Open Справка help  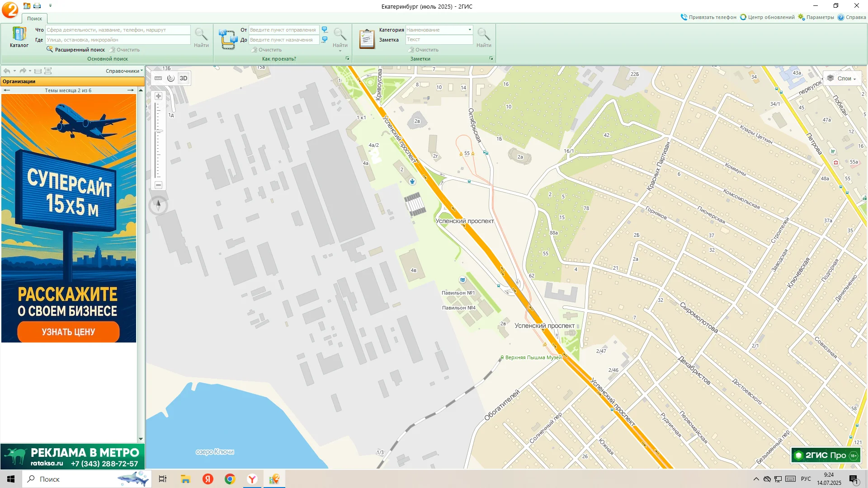pyautogui.click(x=852, y=17)
